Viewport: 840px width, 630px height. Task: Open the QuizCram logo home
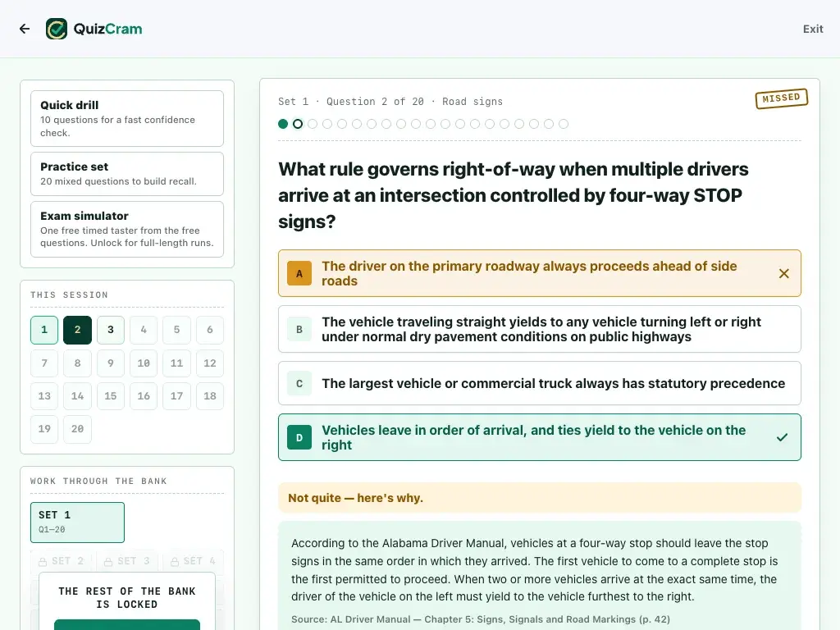(94, 29)
